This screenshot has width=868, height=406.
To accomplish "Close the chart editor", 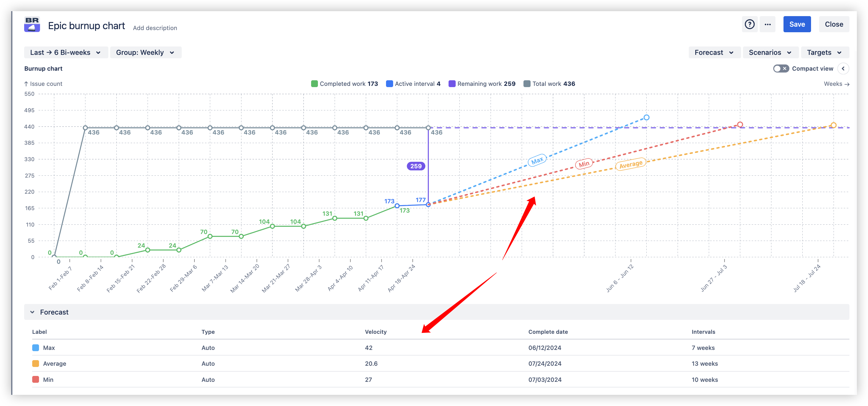I will click(834, 24).
